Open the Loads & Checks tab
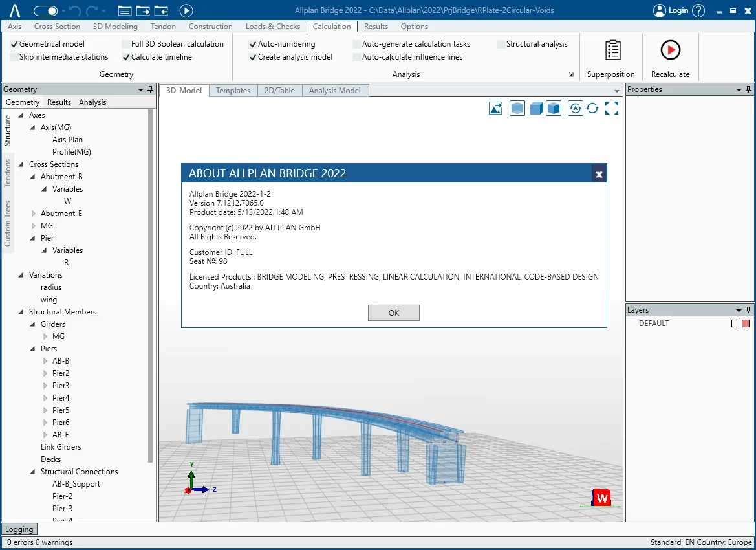Screen dimensions: 756x550 tap(273, 27)
